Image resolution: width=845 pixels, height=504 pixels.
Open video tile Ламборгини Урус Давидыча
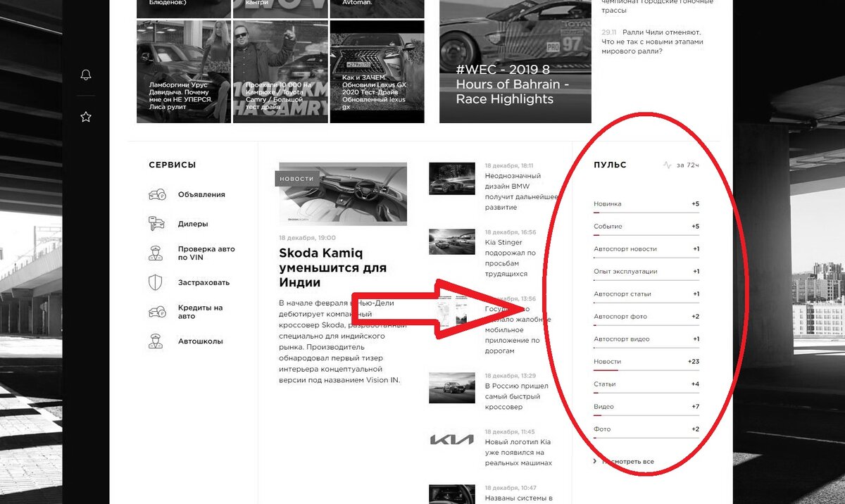pos(184,71)
